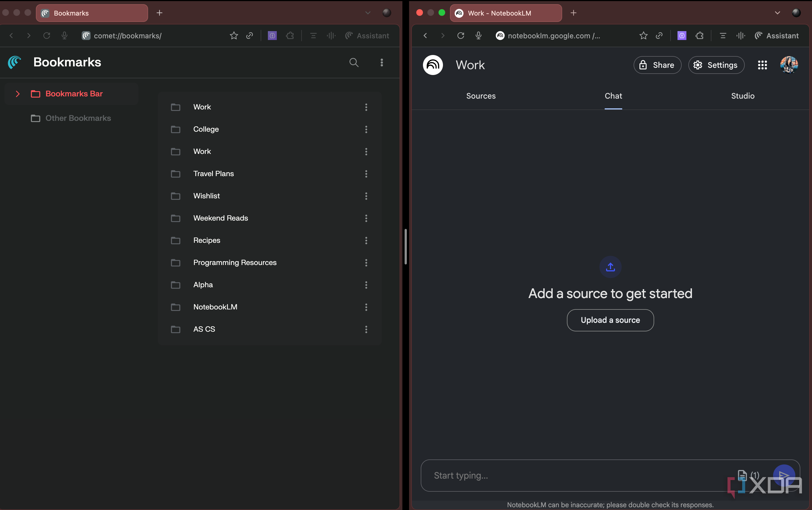This screenshot has height=510, width=812.
Task: Go back in the NotebookLM window
Action: 425,35
